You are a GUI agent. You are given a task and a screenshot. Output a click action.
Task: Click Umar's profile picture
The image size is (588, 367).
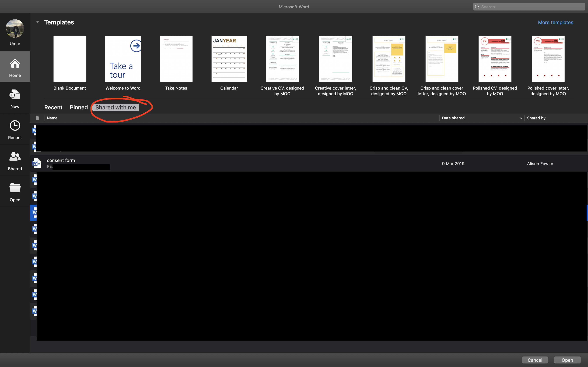point(15,29)
